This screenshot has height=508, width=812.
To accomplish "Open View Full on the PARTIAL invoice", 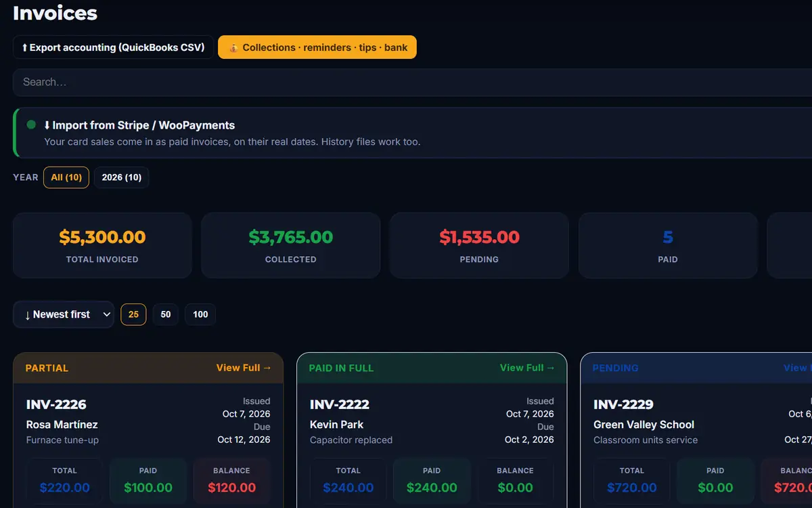I will 244,368.
